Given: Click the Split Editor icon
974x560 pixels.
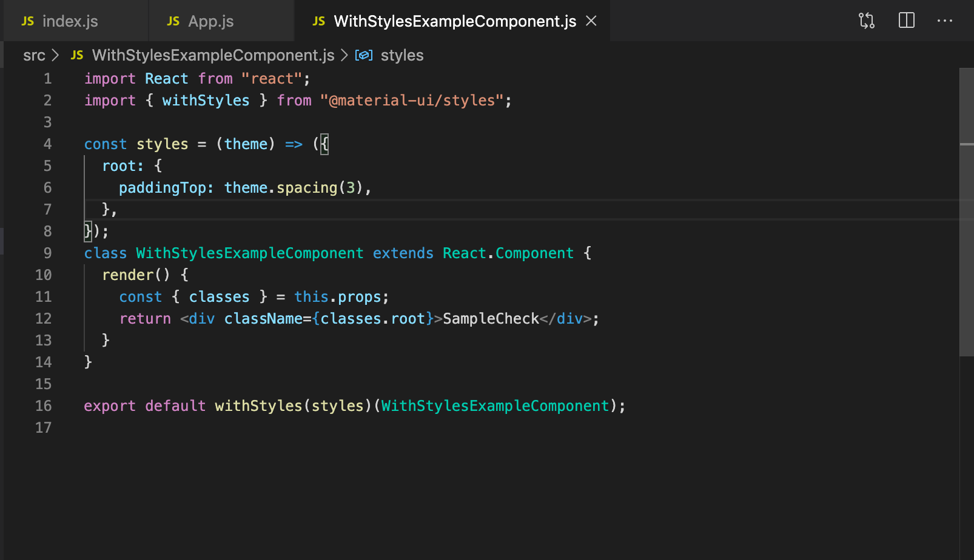Looking at the screenshot, I should click(906, 20).
